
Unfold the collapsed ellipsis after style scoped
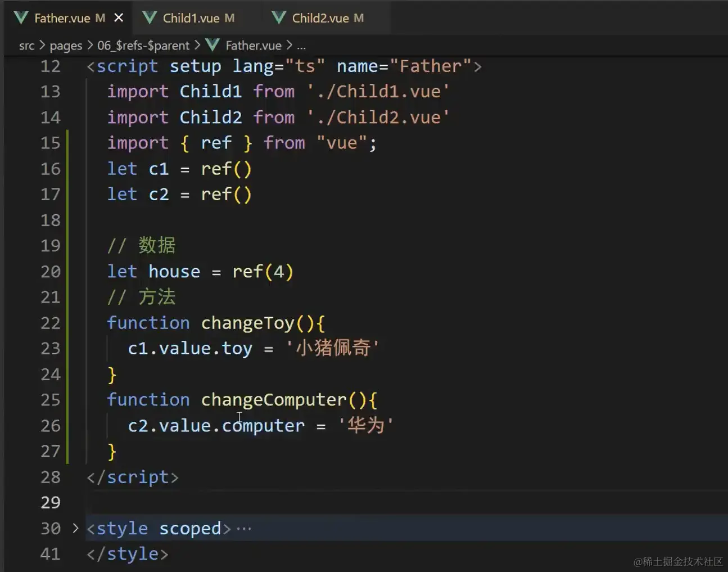pos(244,529)
